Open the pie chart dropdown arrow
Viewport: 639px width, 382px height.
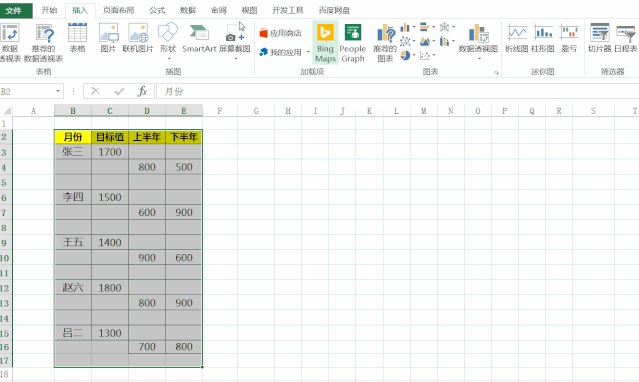(414, 55)
